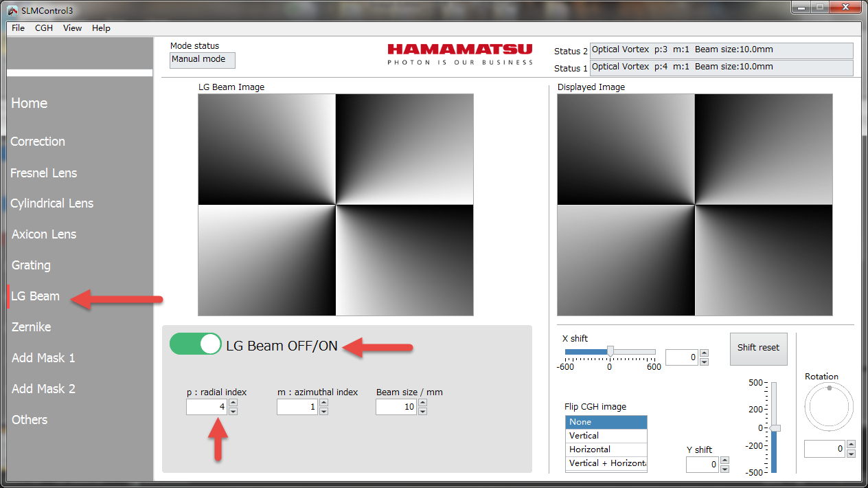Click the X shift slider handle
868x488 pixels.
(610, 351)
